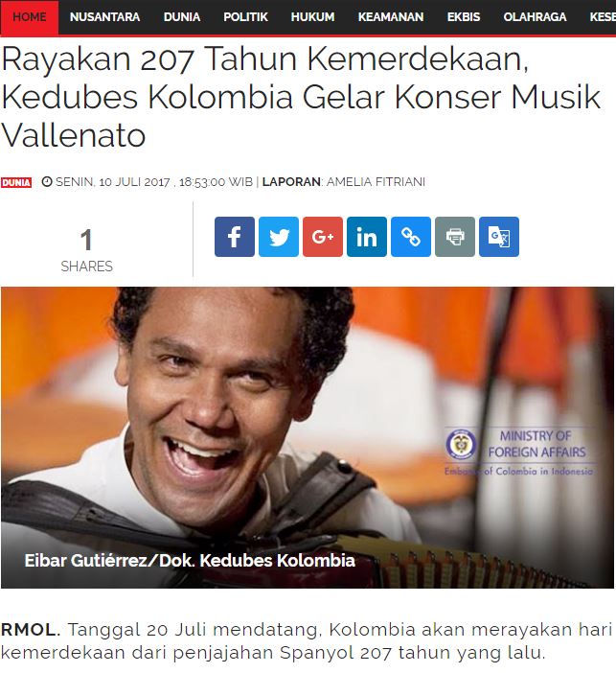Print the article using the printer icon
616x673 pixels.
[455, 237]
